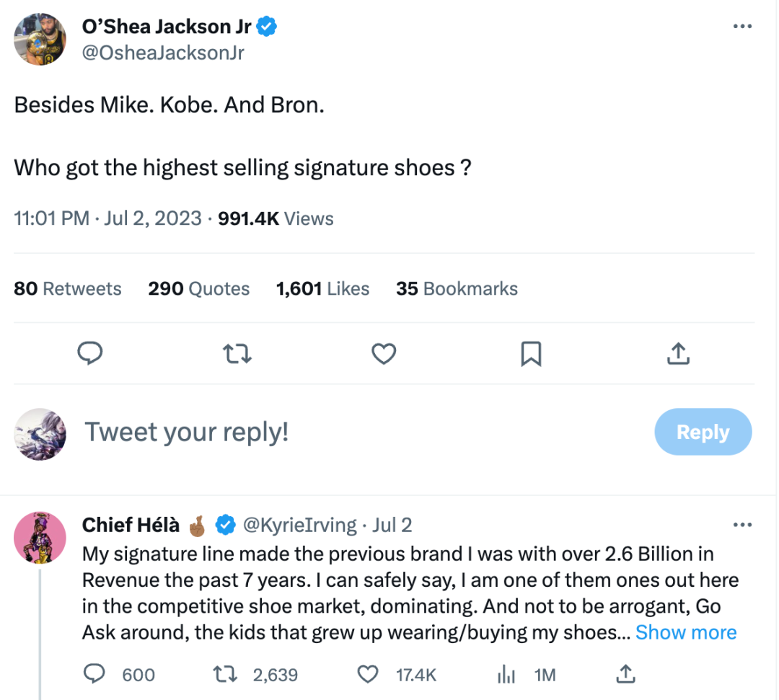Open Chief Hélà's pink avatar
The height and width of the screenshot is (700, 779).
click(40, 537)
